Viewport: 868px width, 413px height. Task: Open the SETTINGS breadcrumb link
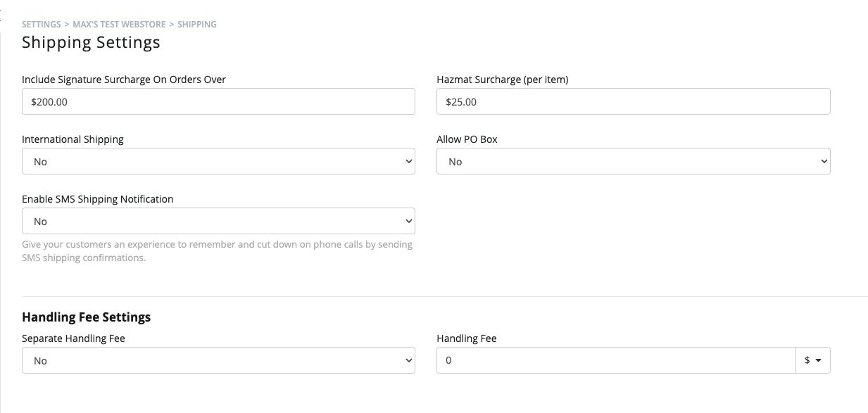click(41, 24)
